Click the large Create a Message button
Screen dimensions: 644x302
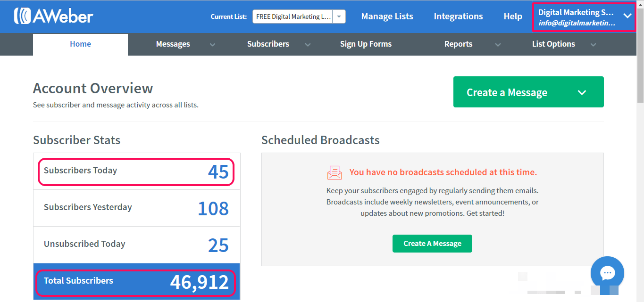pos(507,92)
